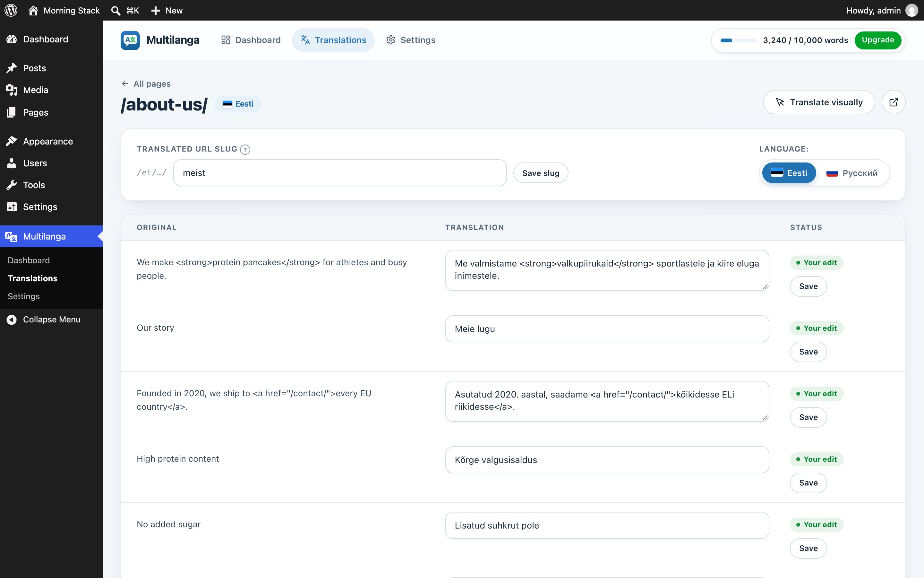This screenshot has width=924, height=578.
Task: Click the Upgrade button
Action: 878,40
